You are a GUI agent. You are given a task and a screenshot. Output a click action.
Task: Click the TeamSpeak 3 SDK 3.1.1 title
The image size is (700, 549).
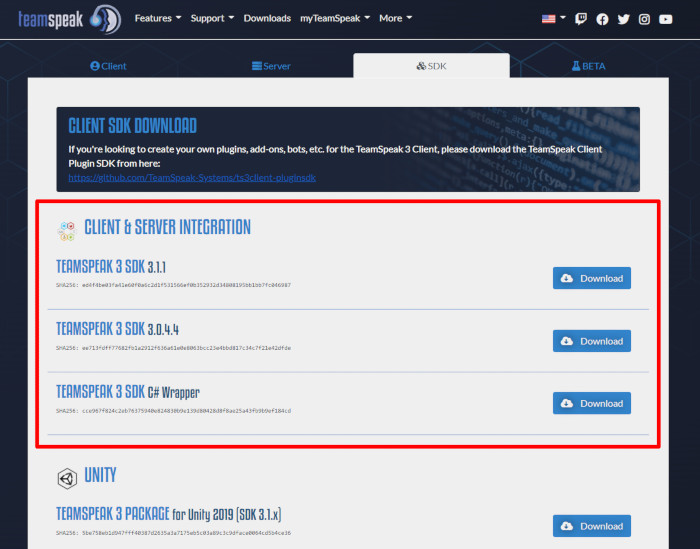[x=111, y=266]
